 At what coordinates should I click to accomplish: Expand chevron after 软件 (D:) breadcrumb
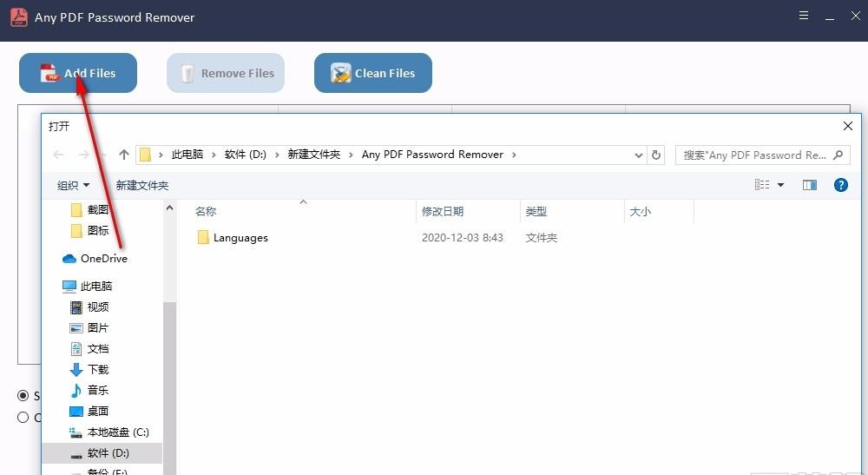tap(277, 155)
